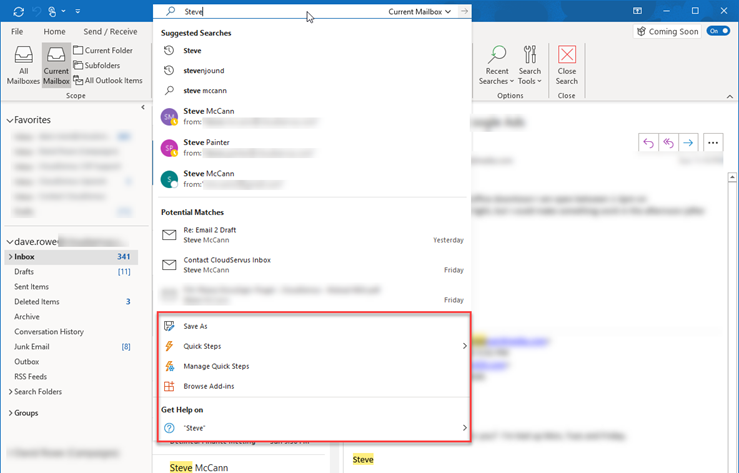
Task: Click the reading pane scrollbar up arrow
Action: [x=732, y=178]
